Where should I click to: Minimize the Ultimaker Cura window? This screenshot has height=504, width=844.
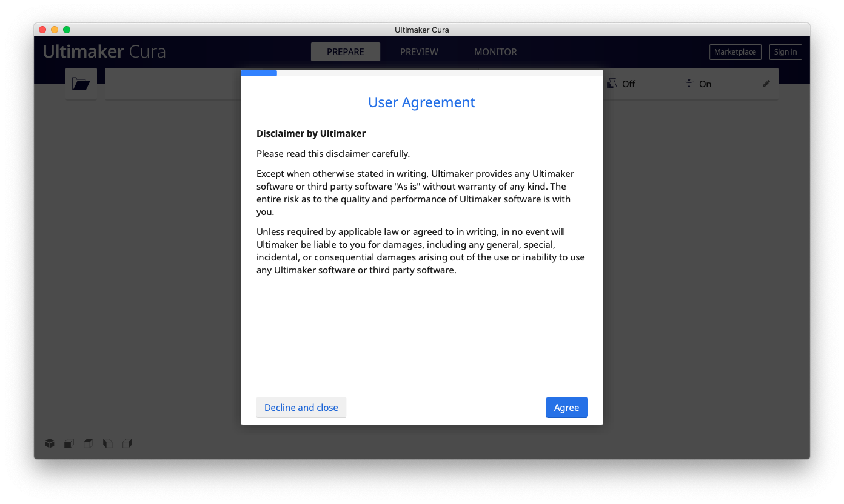coord(55,30)
